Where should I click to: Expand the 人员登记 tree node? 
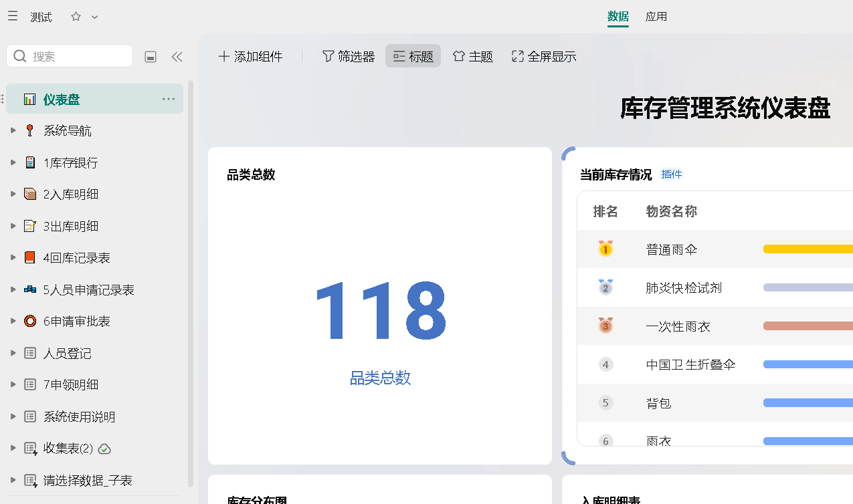coord(13,353)
